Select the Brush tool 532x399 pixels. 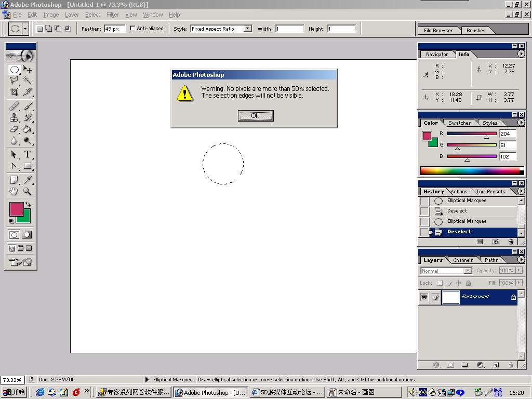(x=28, y=106)
